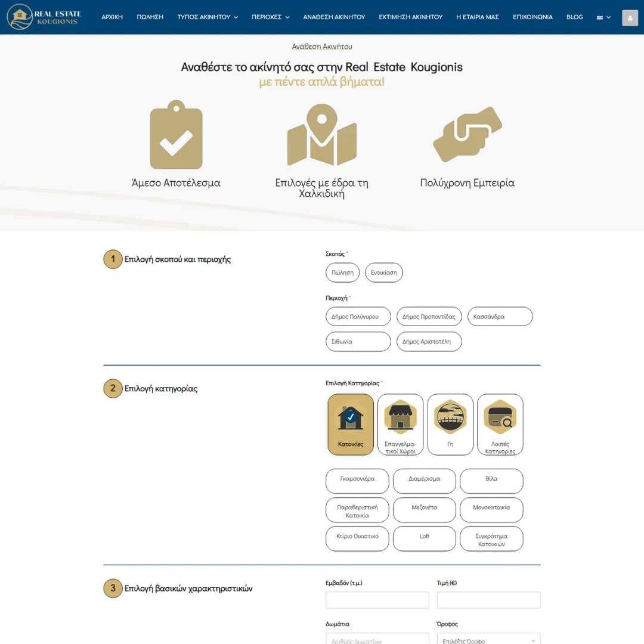Viewport: 644px width, 644px height.
Task: Expand the ΤΥΠΟΣ ΑΚΙΝΗΤΟΥ dropdown menu
Action: pyautogui.click(x=208, y=17)
